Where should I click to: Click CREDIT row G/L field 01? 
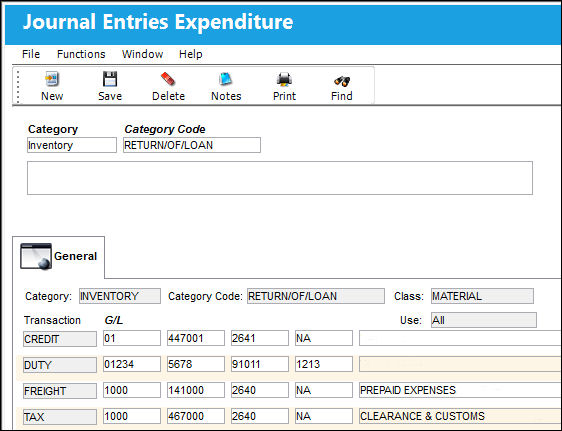(132, 338)
